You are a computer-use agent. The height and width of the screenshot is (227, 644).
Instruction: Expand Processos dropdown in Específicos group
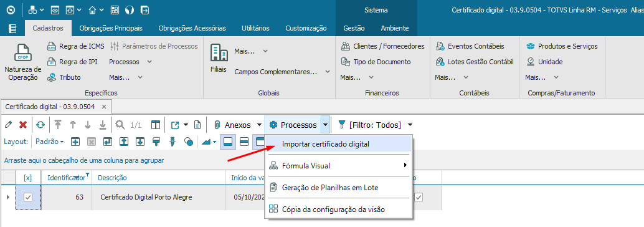(149, 62)
